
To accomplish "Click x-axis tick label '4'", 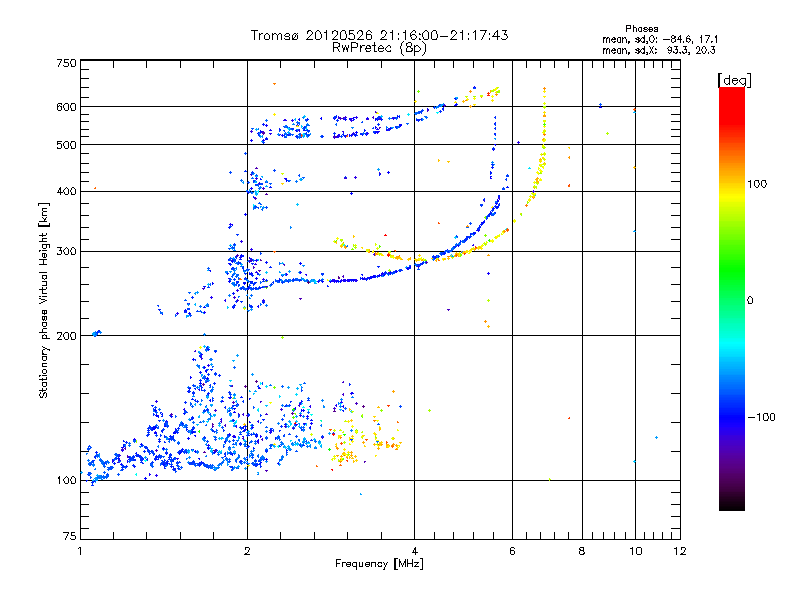I will tap(415, 551).
